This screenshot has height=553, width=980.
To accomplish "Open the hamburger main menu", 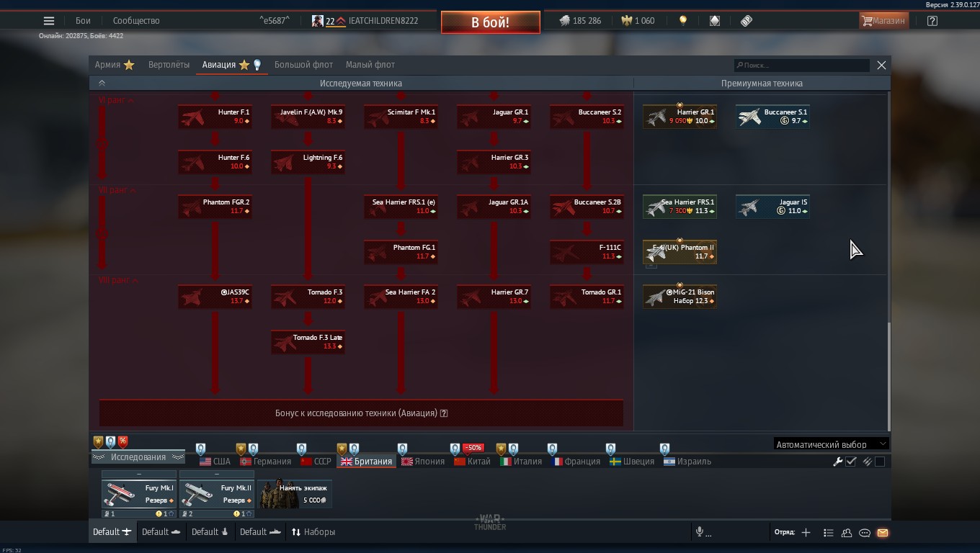I will pyautogui.click(x=49, y=21).
